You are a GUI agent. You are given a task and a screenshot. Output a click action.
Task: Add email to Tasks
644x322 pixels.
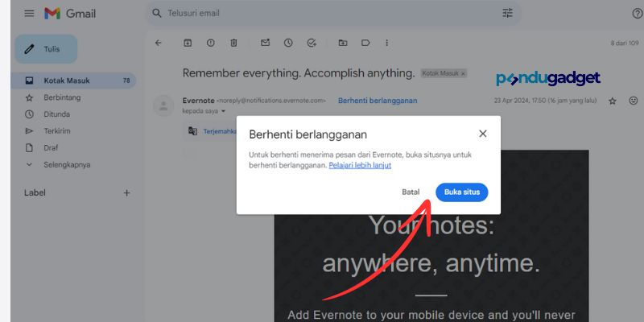click(x=312, y=43)
